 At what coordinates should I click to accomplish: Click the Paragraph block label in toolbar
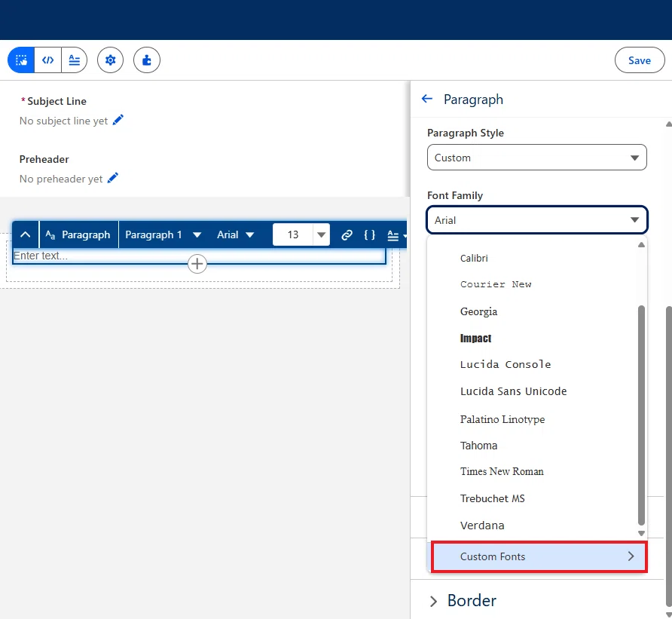tap(78, 234)
